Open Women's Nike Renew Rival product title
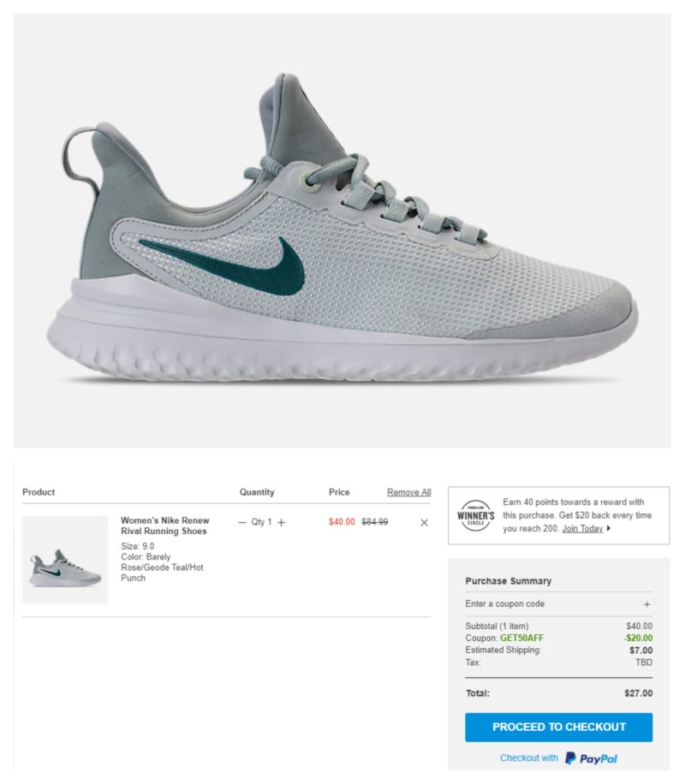 pos(165,526)
